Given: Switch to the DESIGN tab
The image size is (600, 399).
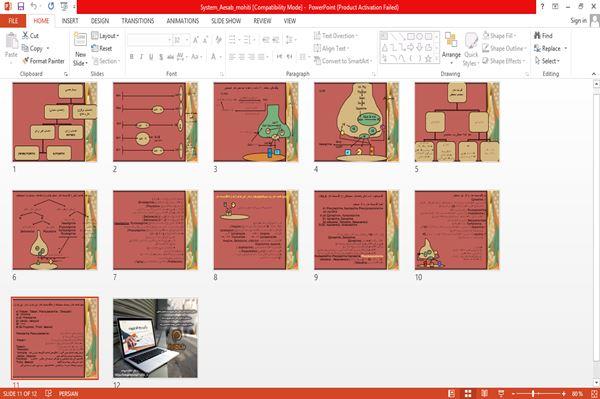Looking at the screenshot, I should pos(100,21).
